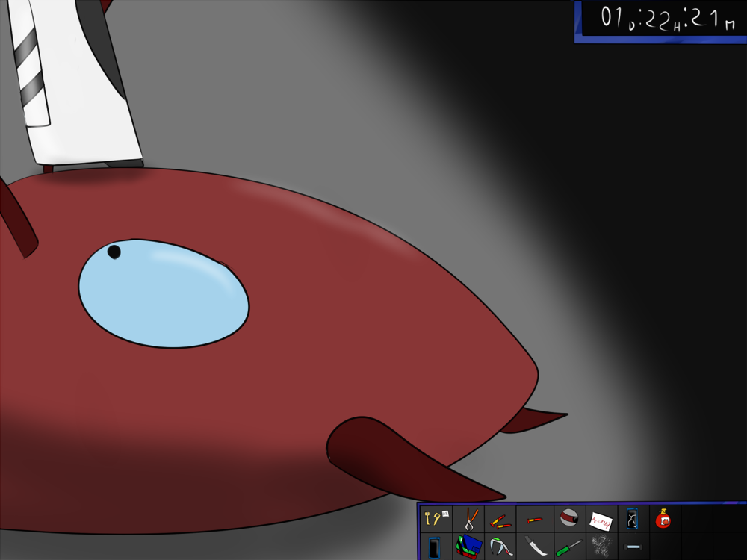This screenshot has width=747, height=560.
Task: Select the uncracked blue phone in bottom row
Action: click(435, 547)
